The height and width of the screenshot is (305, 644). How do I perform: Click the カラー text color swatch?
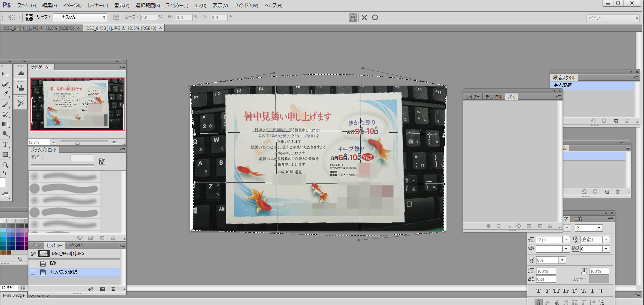599,279
